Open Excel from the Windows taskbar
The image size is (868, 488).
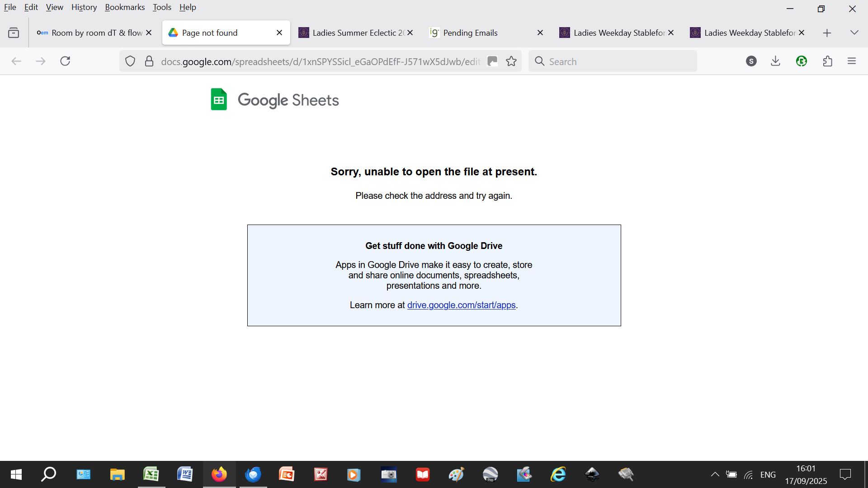pos(151,474)
